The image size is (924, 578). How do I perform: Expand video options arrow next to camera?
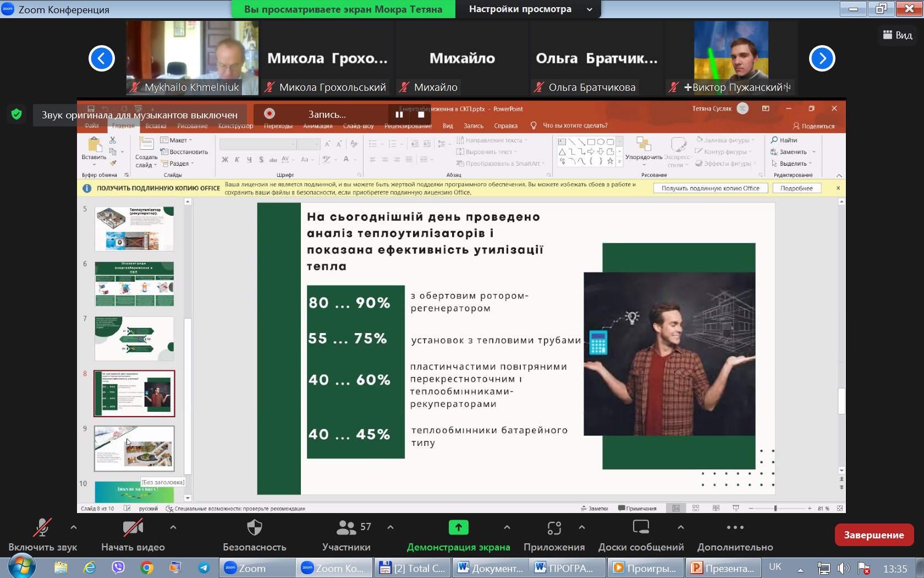[x=173, y=527]
